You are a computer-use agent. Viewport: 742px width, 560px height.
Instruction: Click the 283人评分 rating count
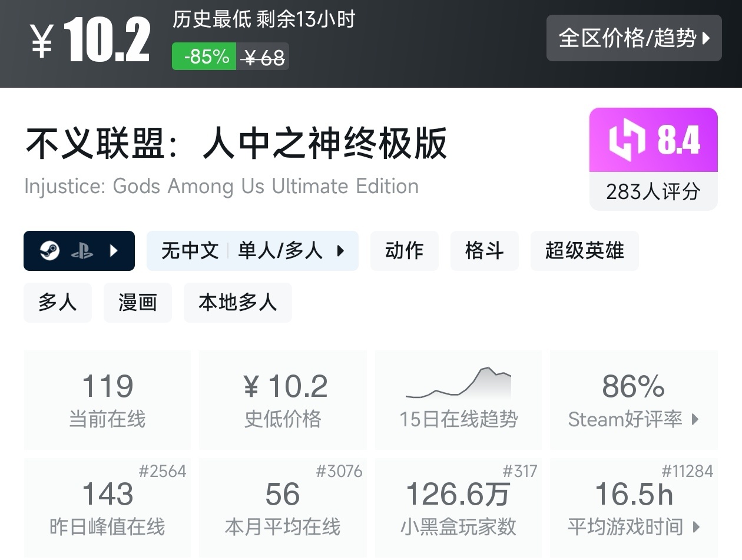(654, 191)
